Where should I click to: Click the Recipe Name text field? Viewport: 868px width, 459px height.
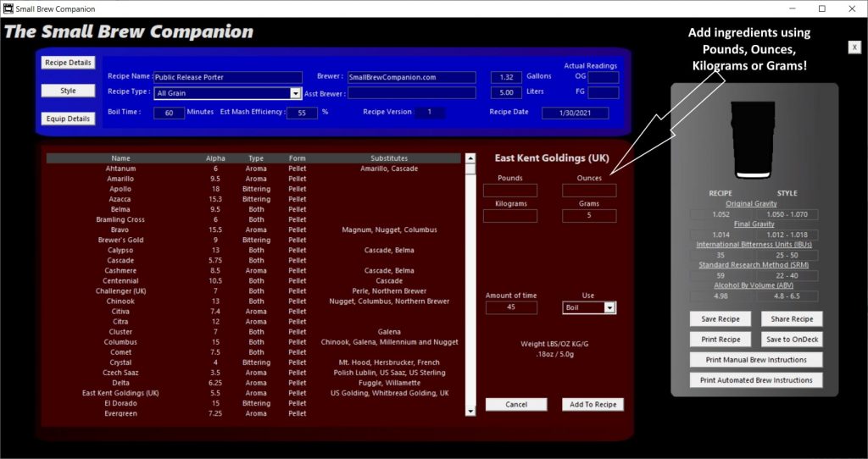227,77
